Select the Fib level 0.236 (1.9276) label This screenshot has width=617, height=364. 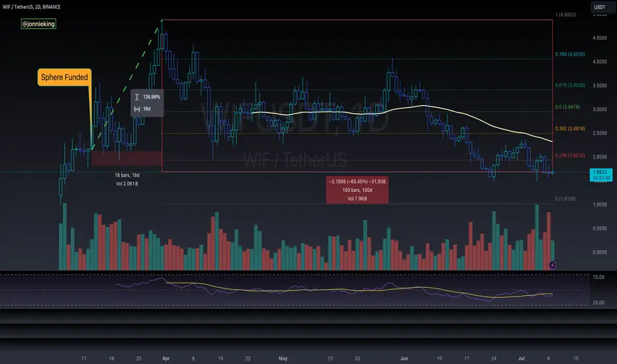570,156
